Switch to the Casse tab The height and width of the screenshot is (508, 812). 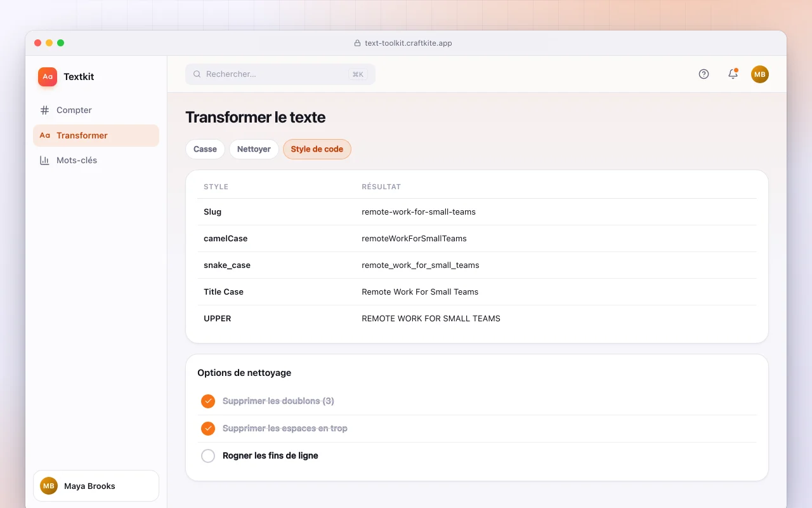[205, 149]
